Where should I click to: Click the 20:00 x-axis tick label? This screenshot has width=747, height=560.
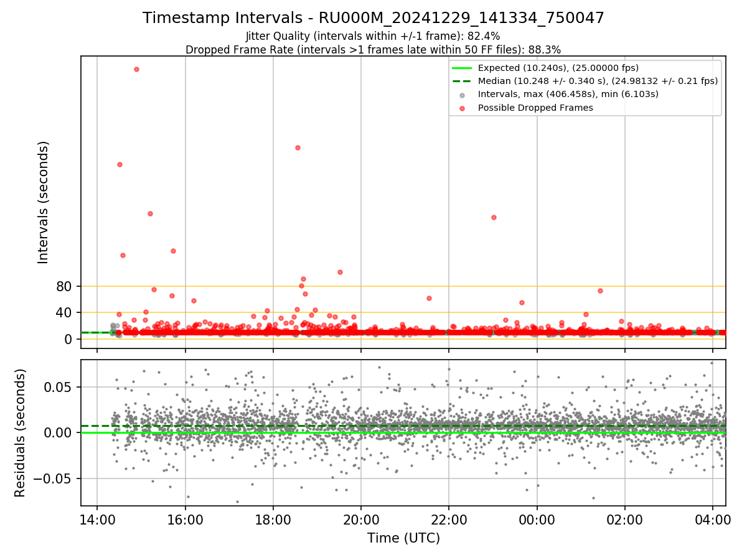click(x=361, y=520)
